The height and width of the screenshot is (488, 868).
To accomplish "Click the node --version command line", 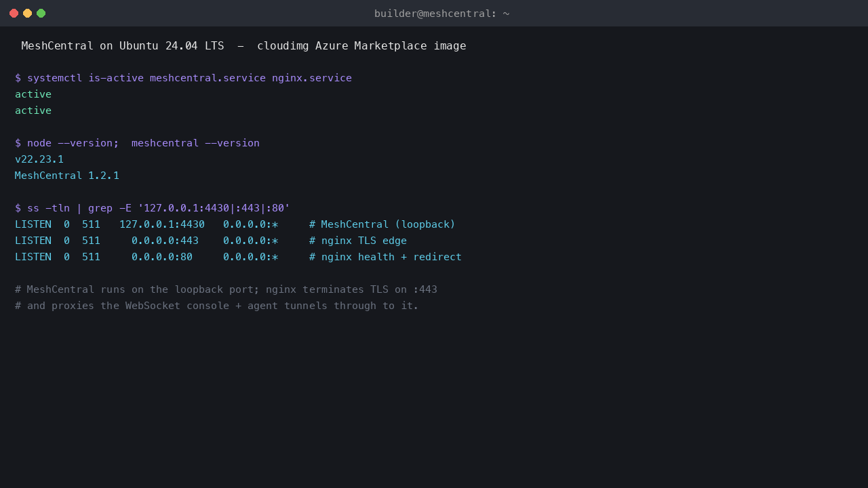I will [137, 143].
